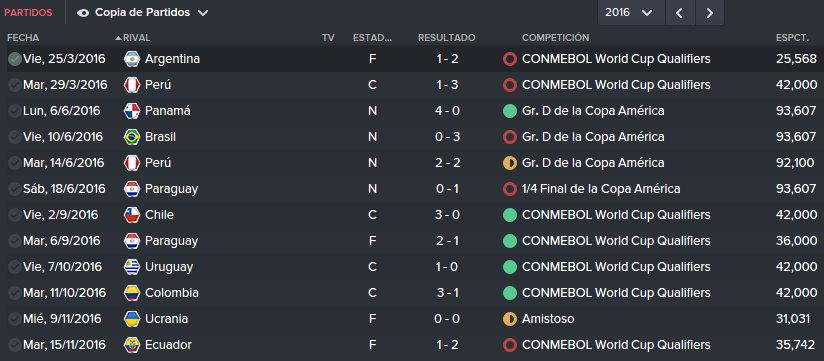Click the Chile flag badge

pos(131,215)
